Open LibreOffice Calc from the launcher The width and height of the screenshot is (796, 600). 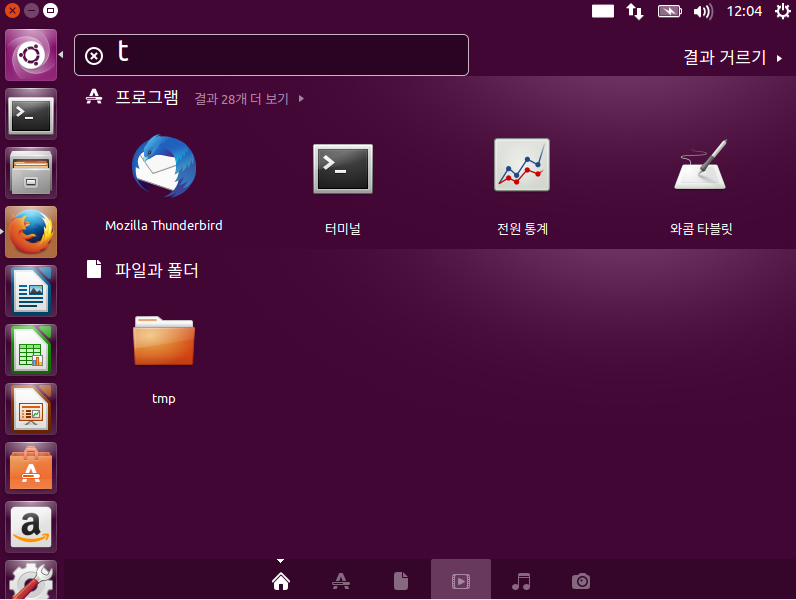(31, 350)
